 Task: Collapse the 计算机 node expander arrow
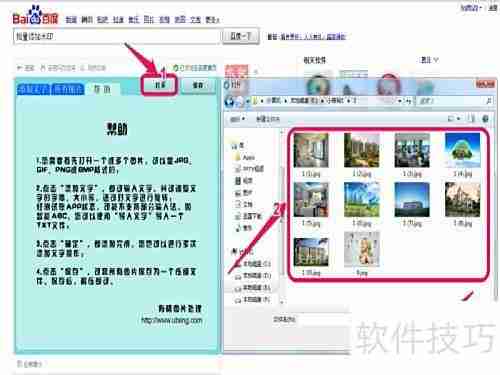point(234,251)
